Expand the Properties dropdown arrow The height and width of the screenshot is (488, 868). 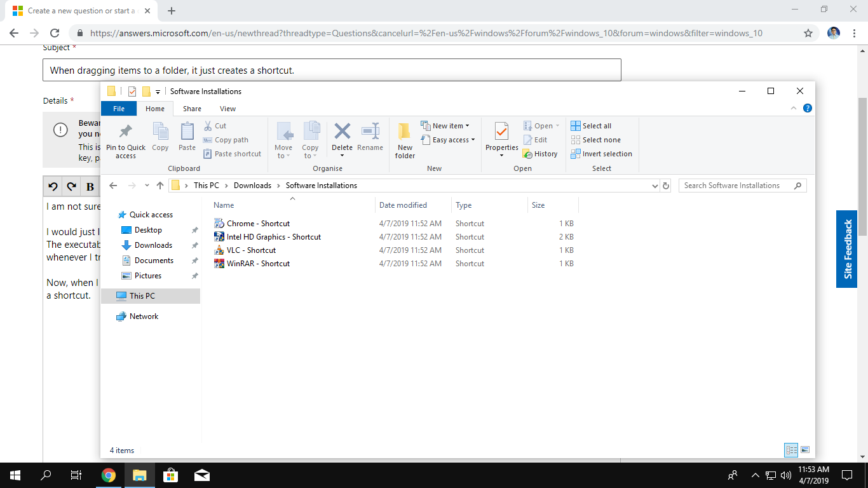pyautogui.click(x=501, y=156)
